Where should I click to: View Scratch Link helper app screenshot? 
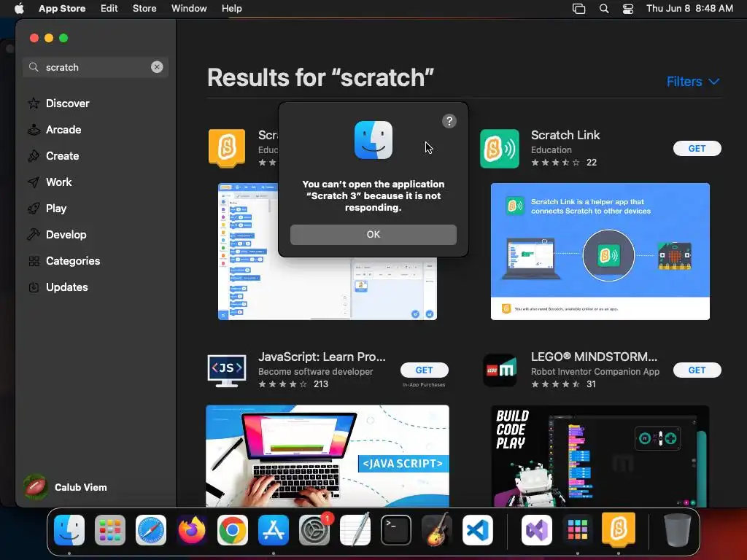[600, 252]
